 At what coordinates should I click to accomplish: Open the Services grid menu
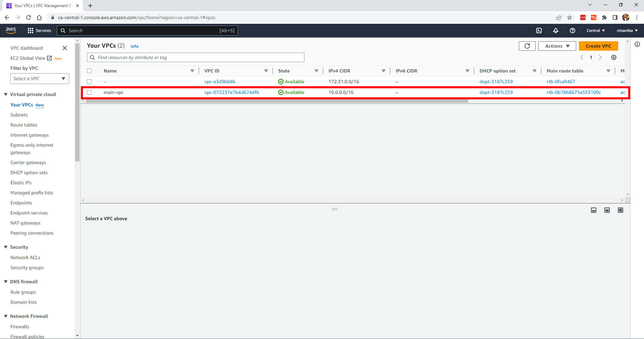[x=39, y=31]
